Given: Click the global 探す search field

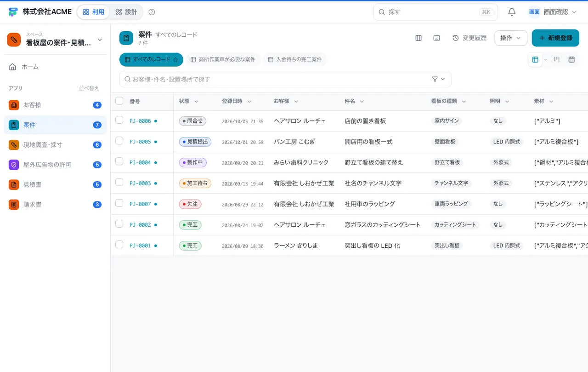Looking at the screenshot, I should 435,12.
